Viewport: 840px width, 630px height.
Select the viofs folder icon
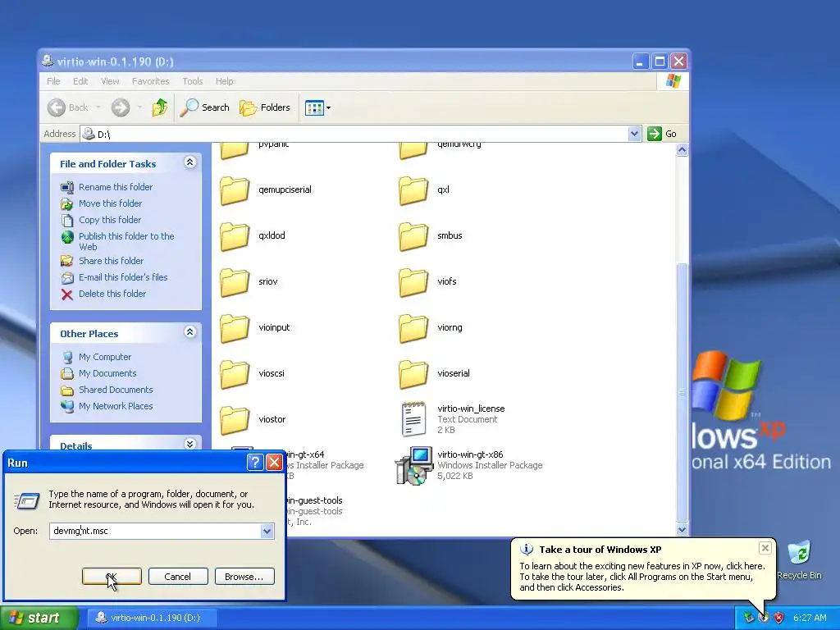413,282
